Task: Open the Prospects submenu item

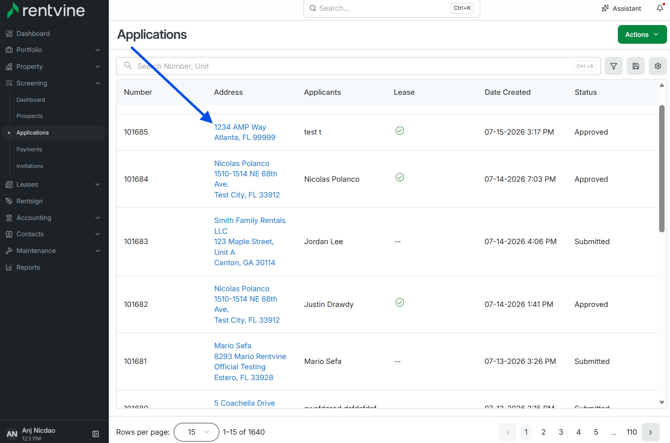Action: click(29, 116)
